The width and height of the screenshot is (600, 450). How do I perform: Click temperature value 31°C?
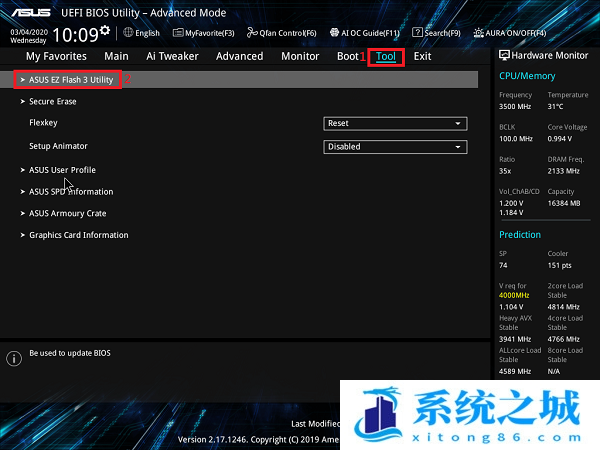[555, 106]
